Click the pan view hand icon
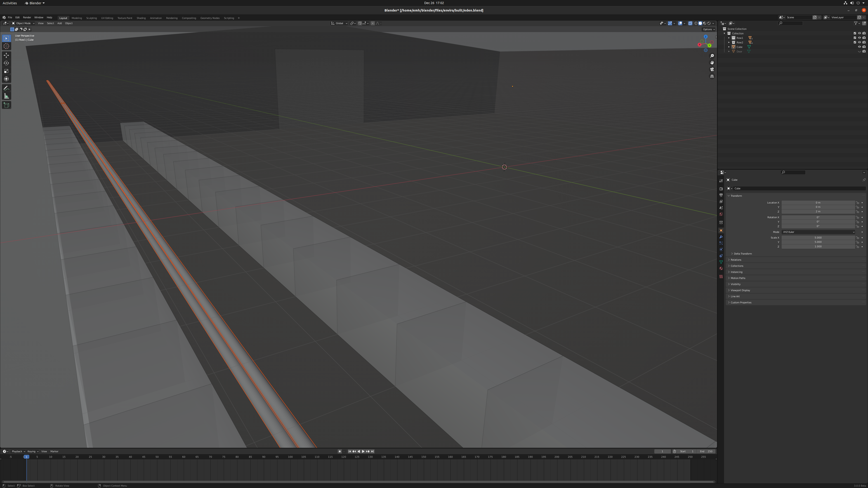The width and height of the screenshot is (868, 488). click(712, 63)
